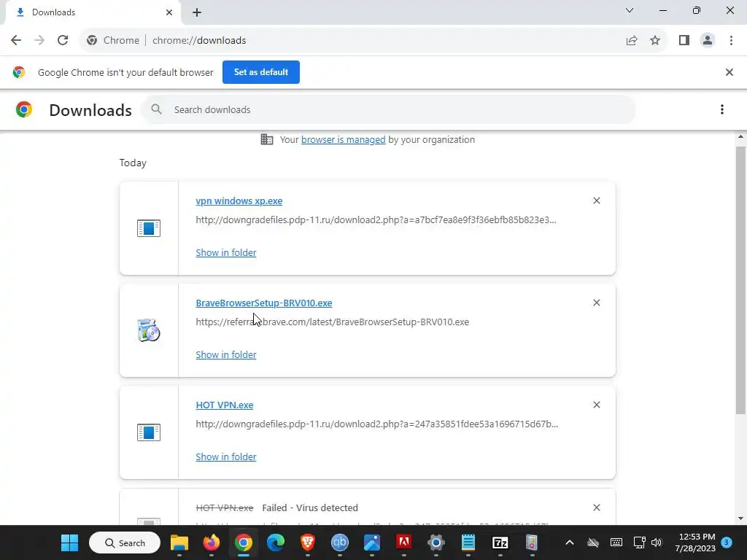Open Microsoft Edge from the taskbar
747x560 pixels.
pos(275,542)
